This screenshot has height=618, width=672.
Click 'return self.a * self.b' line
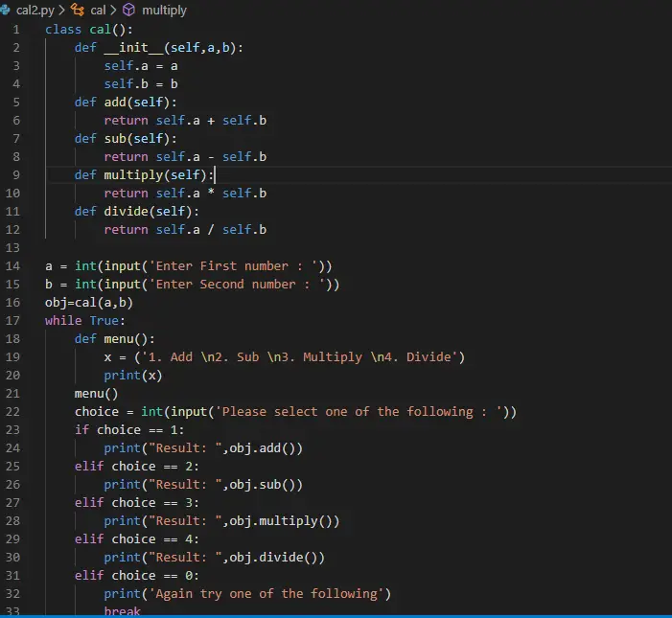[185, 194]
